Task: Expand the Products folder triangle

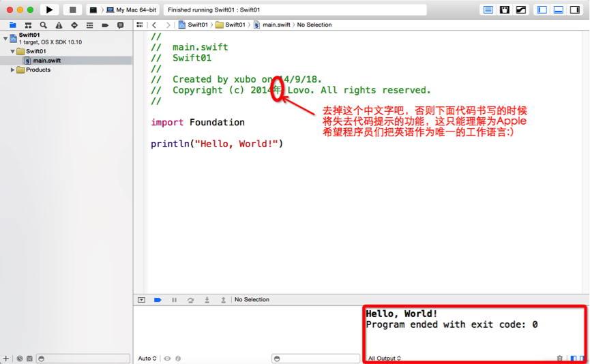Action: pos(12,70)
